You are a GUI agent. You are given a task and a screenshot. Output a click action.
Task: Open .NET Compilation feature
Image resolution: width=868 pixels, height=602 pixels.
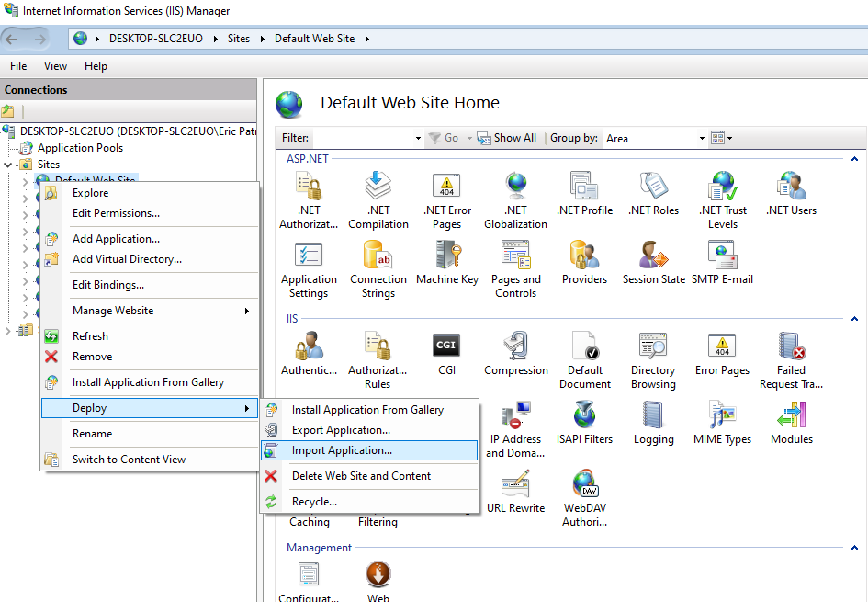[x=378, y=200]
